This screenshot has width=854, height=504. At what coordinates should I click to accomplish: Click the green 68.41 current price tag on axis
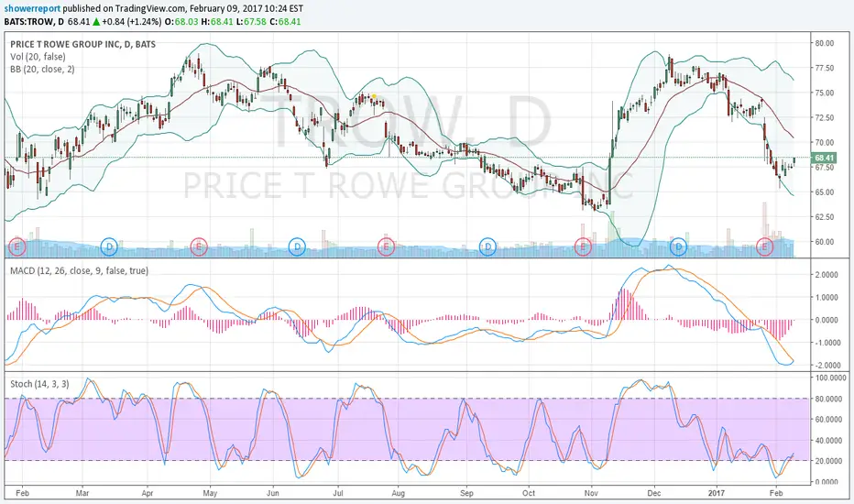[823, 158]
